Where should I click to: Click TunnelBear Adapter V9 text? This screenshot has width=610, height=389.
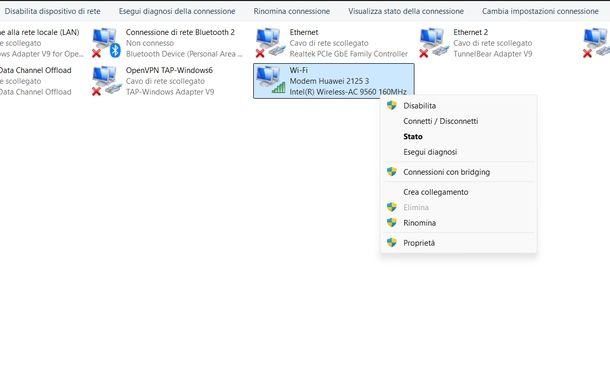pyautogui.click(x=493, y=54)
